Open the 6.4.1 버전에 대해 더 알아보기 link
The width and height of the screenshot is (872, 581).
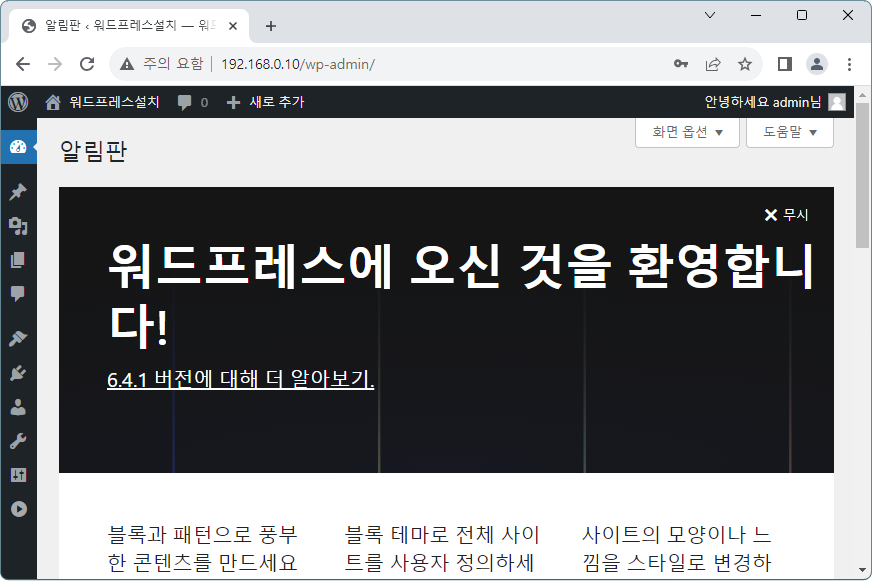coord(240,379)
